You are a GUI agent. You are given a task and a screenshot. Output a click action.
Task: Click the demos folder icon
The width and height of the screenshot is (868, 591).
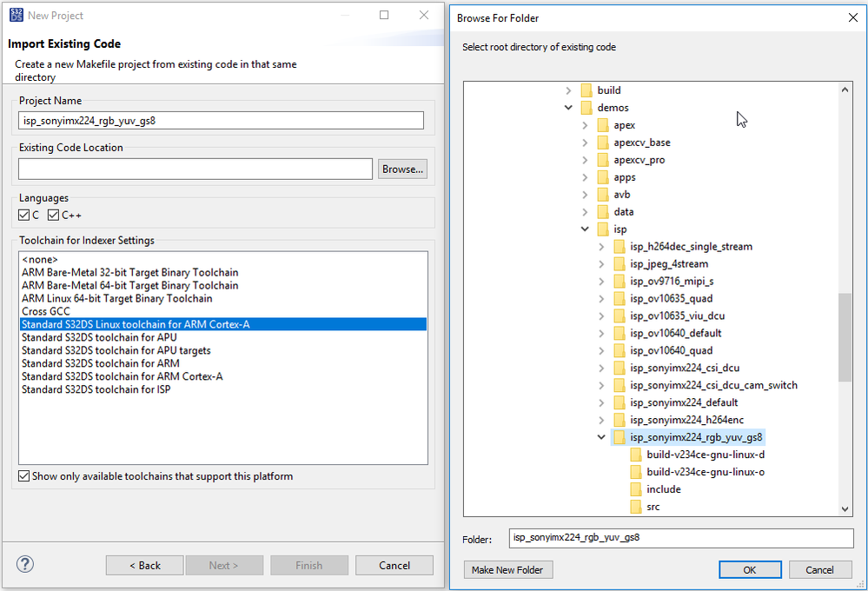586,108
